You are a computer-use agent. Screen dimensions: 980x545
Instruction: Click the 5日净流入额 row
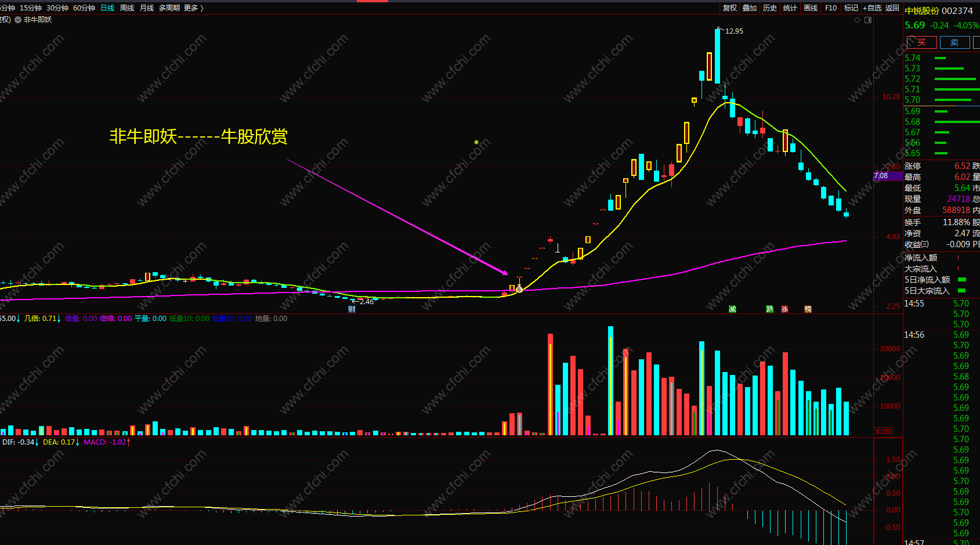(x=942, y=280)
